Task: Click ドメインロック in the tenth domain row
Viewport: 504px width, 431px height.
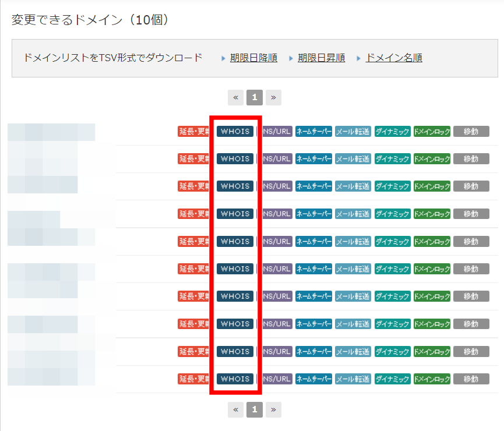Action: pyautogui.click(x=432, y=379)
